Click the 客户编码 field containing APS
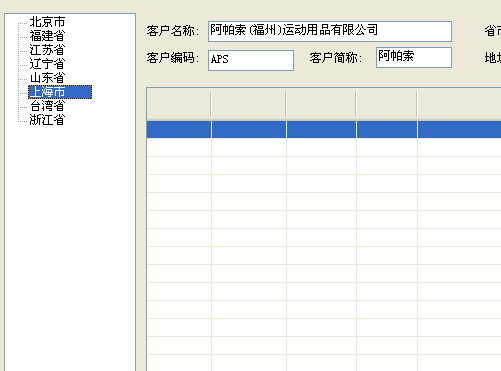 click(251, 60)
